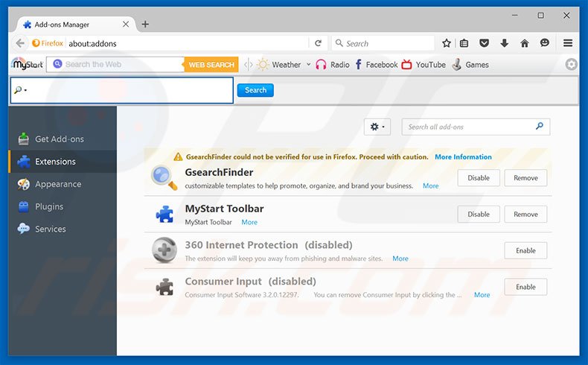Viewport: 588px width, 365px height.
Task: Focus the about:addons address bar
Action: click(188, 43)
